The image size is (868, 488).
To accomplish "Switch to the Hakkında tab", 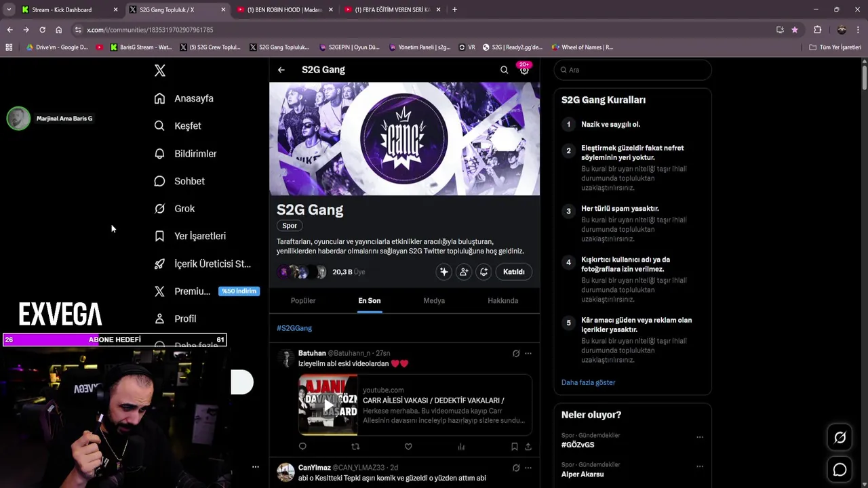I will point(502,301).
